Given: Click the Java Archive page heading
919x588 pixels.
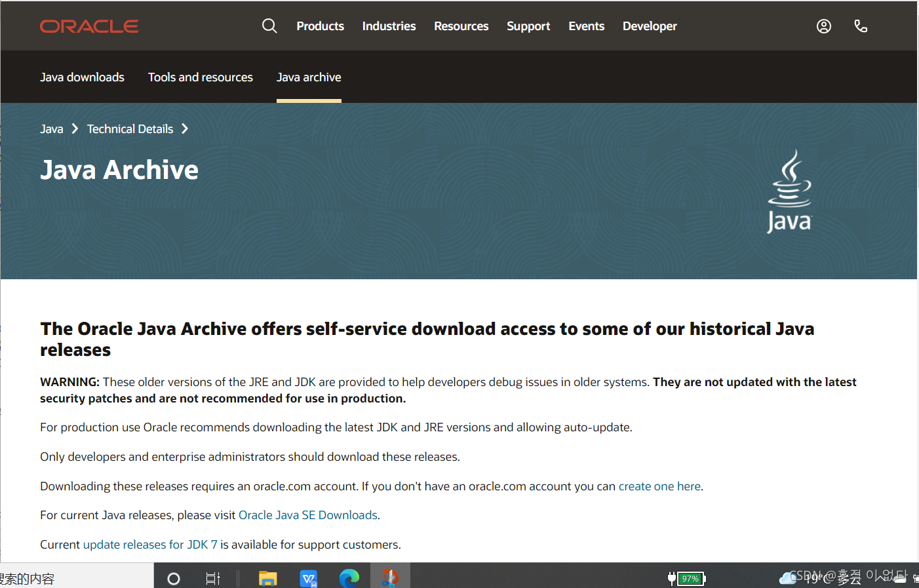Looking at the screenshot, I should click(x=119, y=170).
